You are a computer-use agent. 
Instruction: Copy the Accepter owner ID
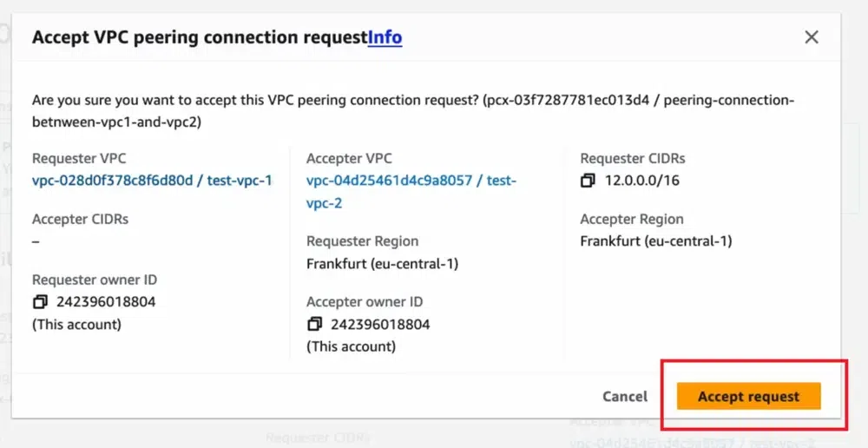[x=314, y=324]
